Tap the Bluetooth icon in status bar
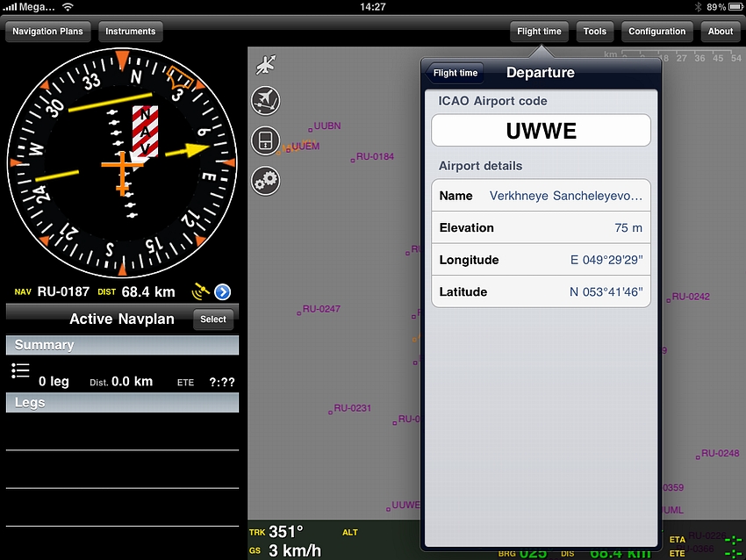This screenshot has height=560, width=746. [x=699, y=7]
